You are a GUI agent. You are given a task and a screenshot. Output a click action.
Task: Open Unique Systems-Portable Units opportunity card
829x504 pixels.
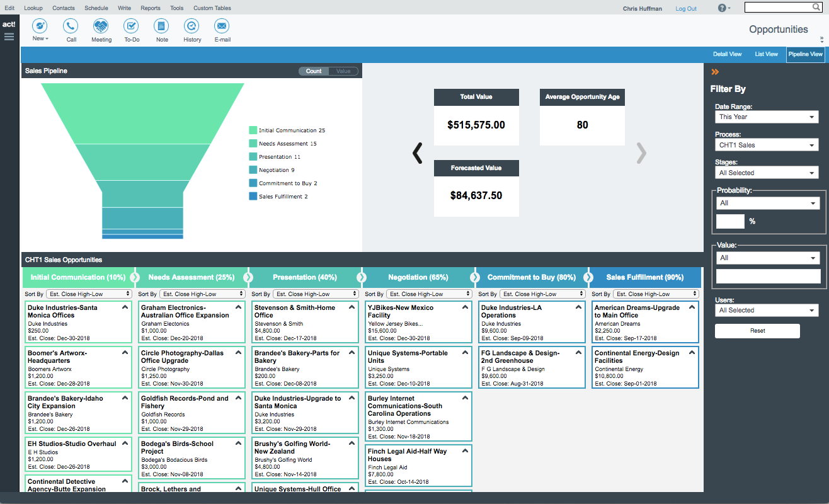click(x=418, y=369)
